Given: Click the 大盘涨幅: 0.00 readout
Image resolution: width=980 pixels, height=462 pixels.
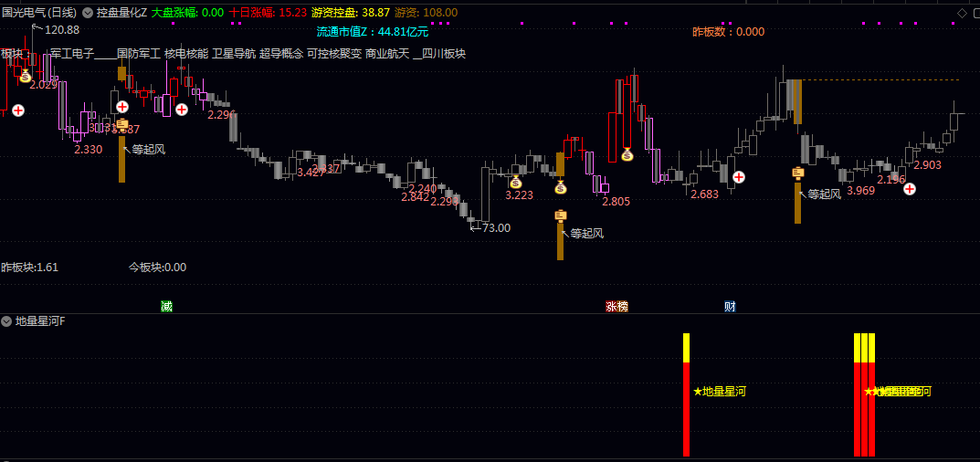Looking at the screenshot, I should click(187, 13).
